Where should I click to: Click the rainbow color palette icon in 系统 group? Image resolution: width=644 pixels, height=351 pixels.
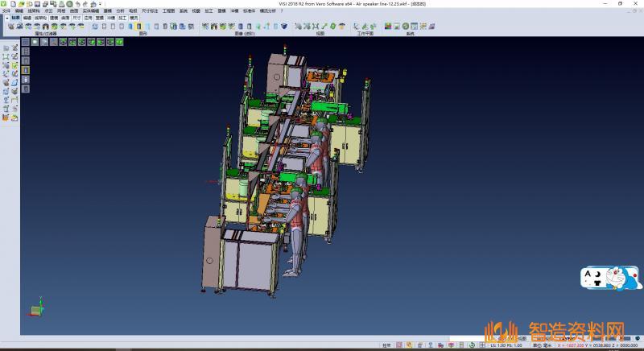(388, 27)
